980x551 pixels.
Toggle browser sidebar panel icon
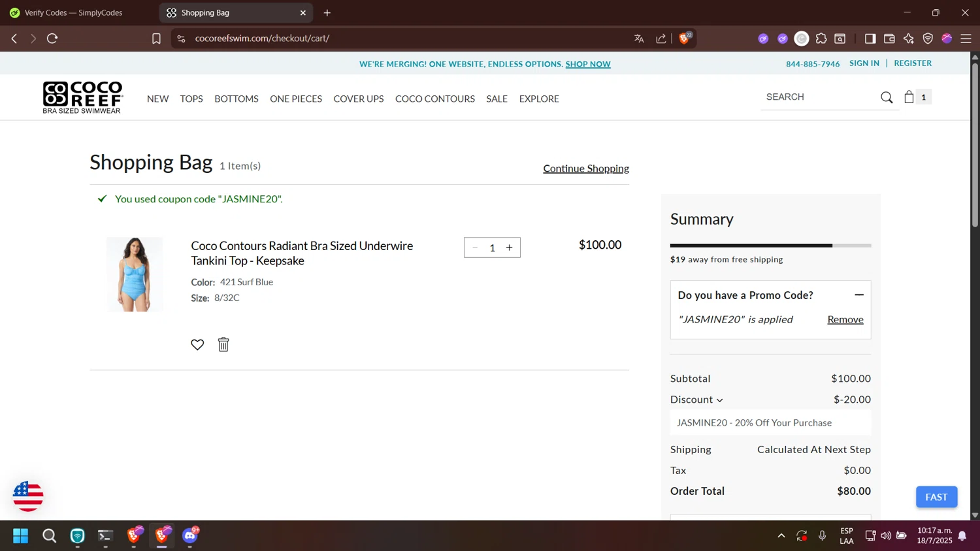pos(870,39)
